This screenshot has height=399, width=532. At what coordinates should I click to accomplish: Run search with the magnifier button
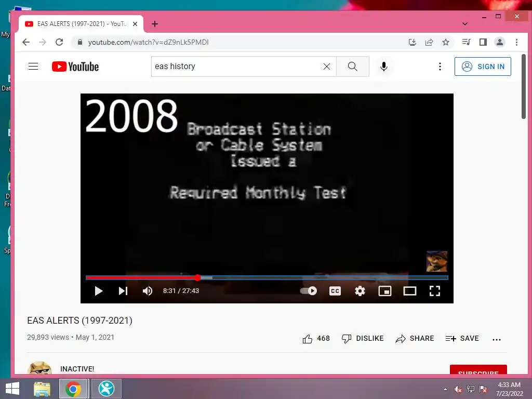(x=353, y=66)
